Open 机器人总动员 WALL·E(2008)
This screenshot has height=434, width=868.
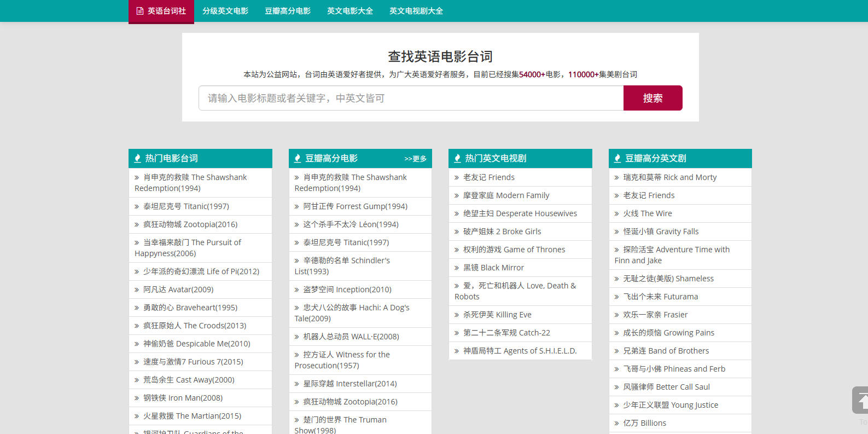351,337
